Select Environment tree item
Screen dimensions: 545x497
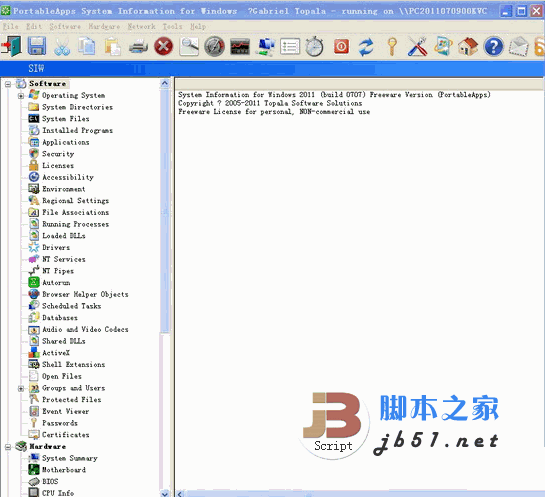[x=64, y=189]
